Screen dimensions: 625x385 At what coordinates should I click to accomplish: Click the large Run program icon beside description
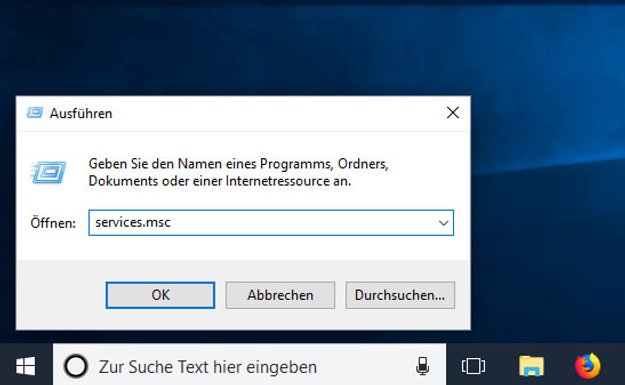pyautogui.click(x=48, y=172)
